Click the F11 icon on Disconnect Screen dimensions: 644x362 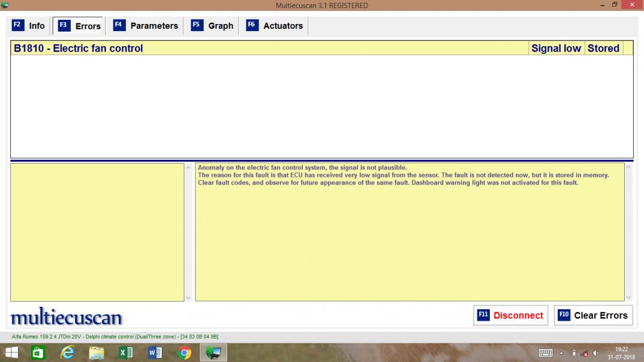point(483,315)
